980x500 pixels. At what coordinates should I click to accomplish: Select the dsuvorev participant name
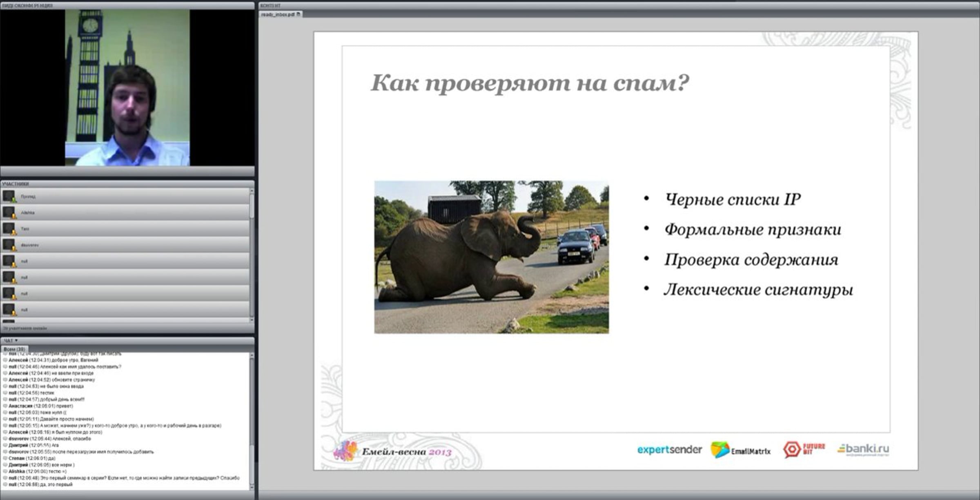point(30,245)
